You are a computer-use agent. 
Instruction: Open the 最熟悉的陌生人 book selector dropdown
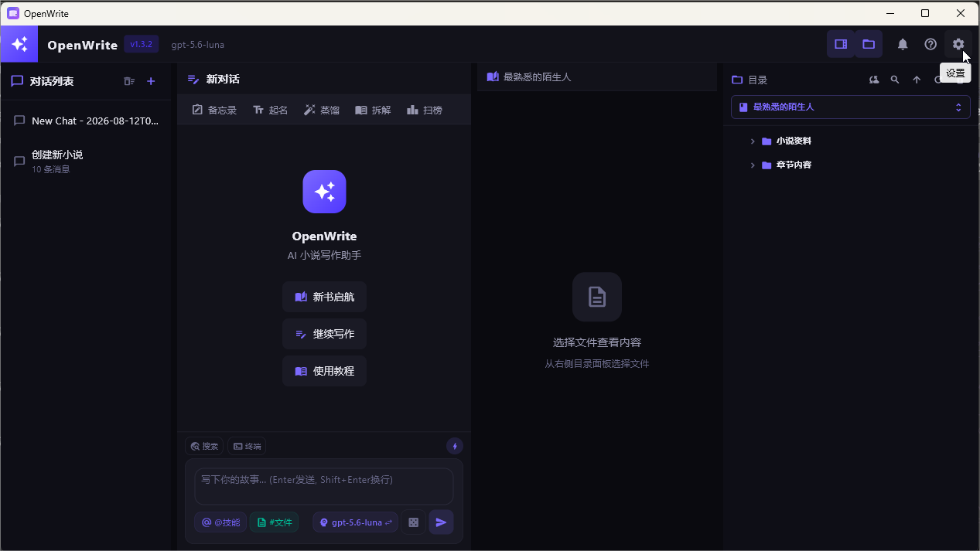851,107
